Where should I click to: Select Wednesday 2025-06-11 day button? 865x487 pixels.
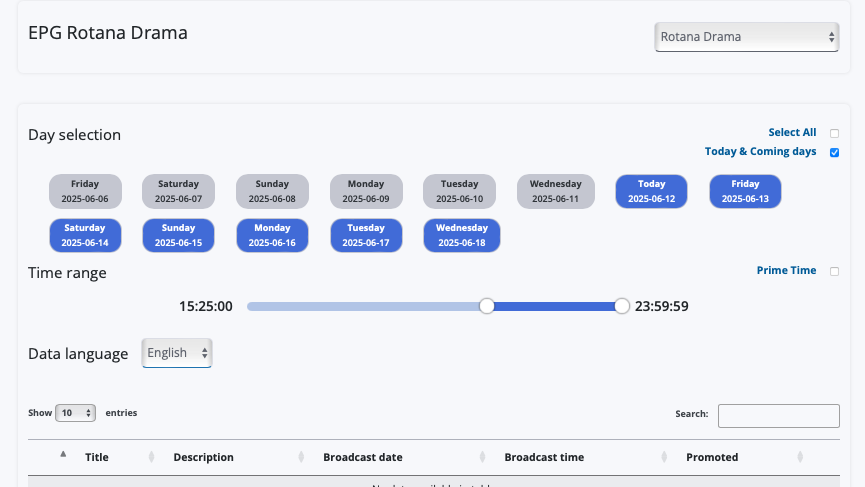click(x=556, y=191)
